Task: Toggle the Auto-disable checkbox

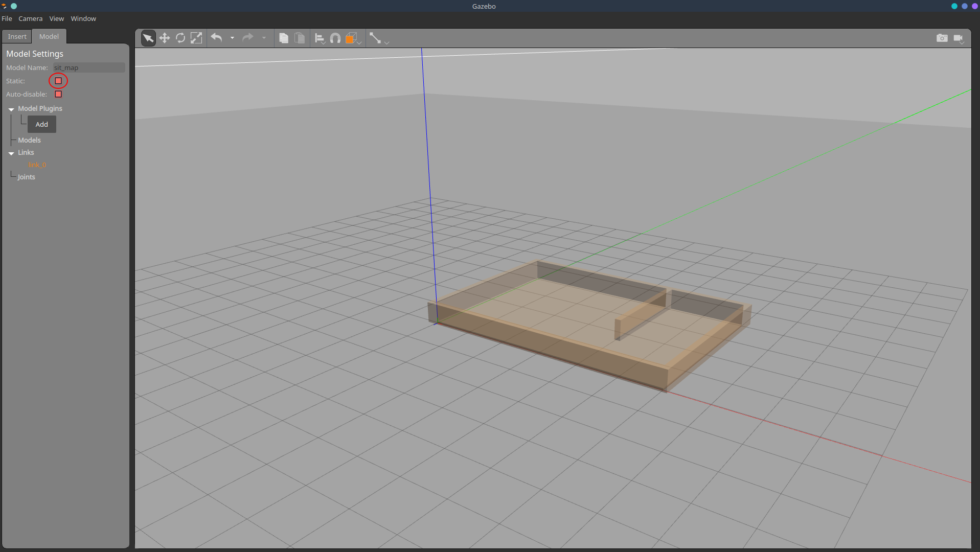Action: (x=58, y=94)
